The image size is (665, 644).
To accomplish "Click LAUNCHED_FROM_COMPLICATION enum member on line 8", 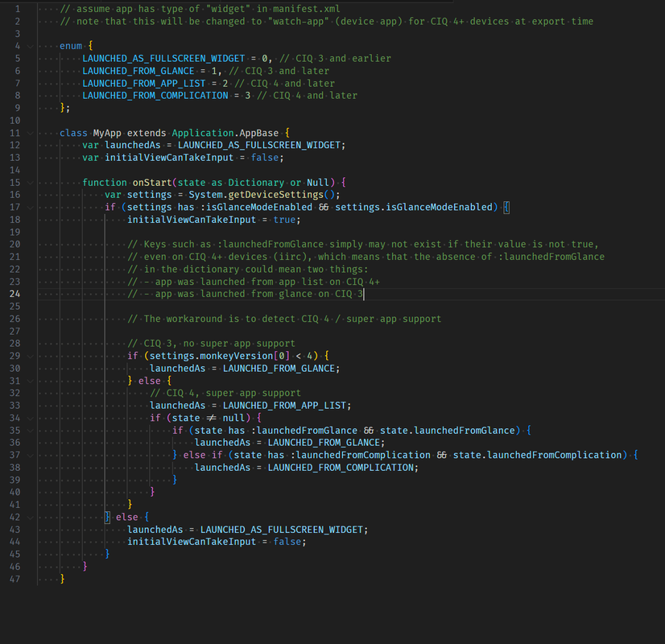I will (155, 96).
